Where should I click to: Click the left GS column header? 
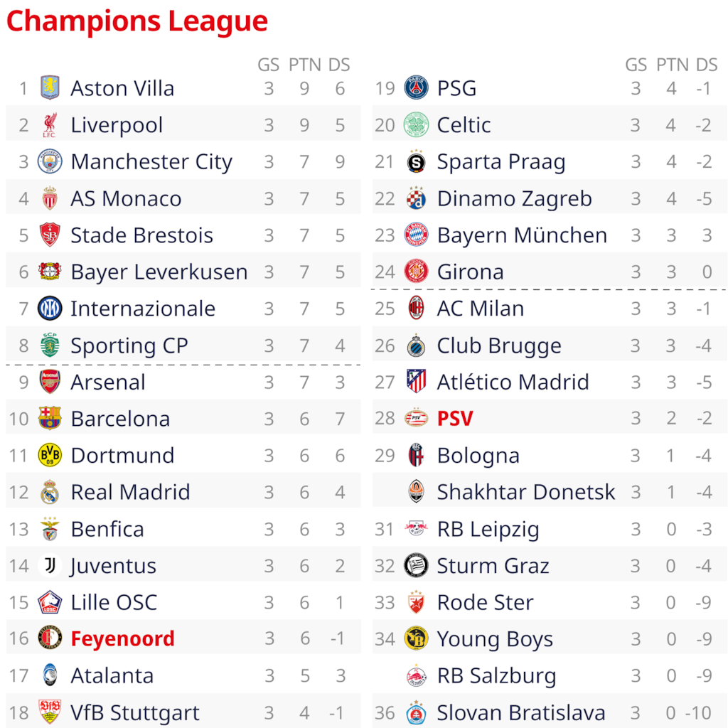(268, 65)
